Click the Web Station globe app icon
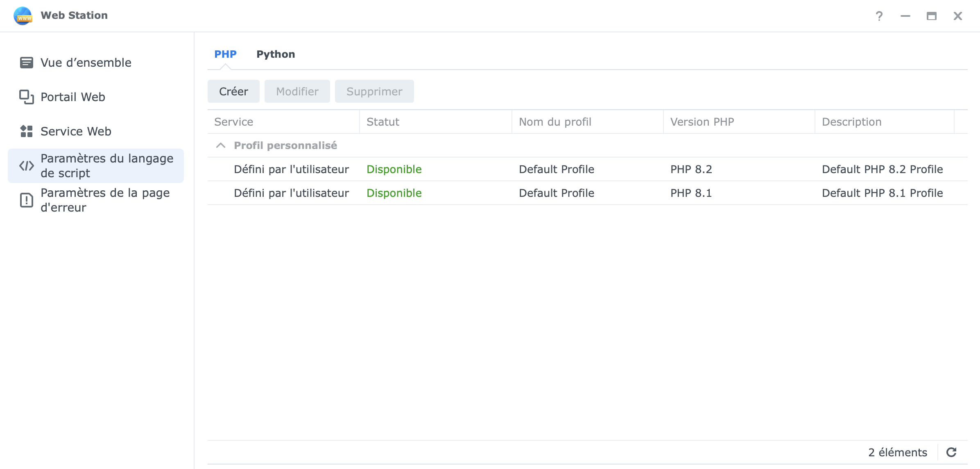This screenshot has width=980, height=469. (x=23, y=16)
